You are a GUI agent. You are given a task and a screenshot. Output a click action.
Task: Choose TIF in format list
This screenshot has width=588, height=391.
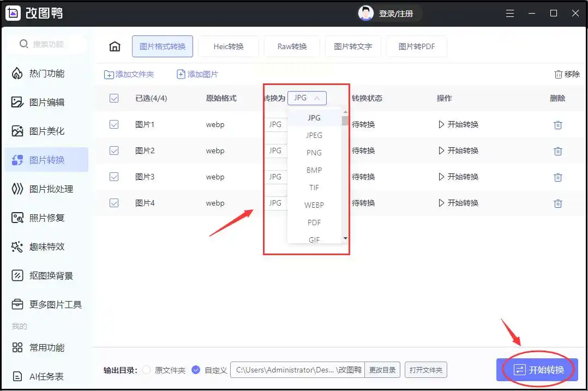[x=314, y=188]
